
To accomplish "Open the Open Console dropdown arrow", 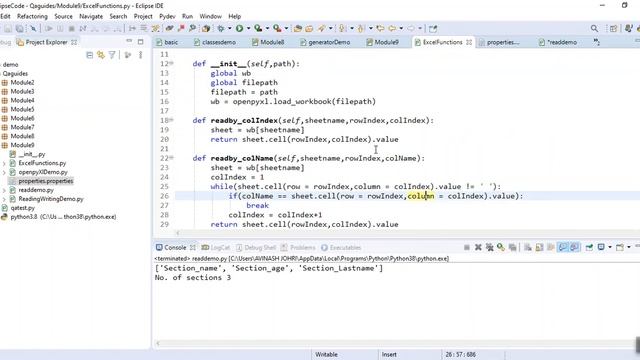I will point(629,247).
